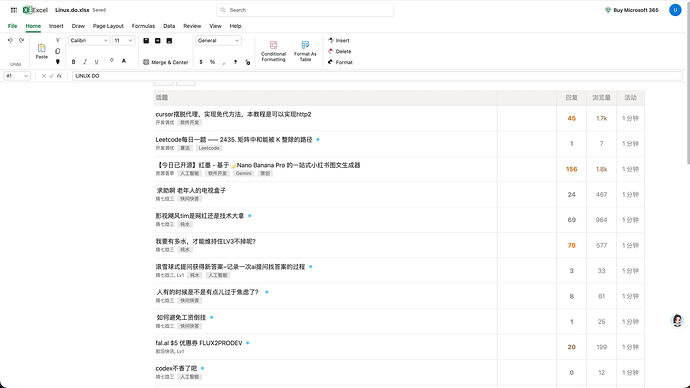Undo the last action
The image size is (690, 388).
10,40
